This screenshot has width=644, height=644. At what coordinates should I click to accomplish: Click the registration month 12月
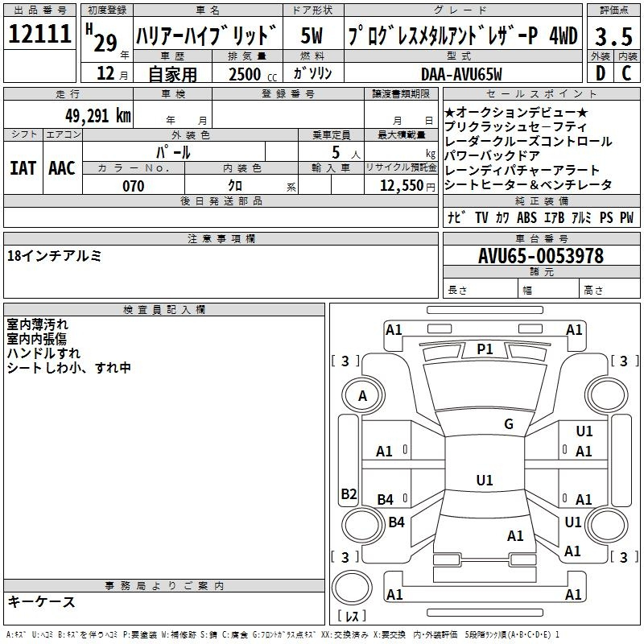[112, 73]
